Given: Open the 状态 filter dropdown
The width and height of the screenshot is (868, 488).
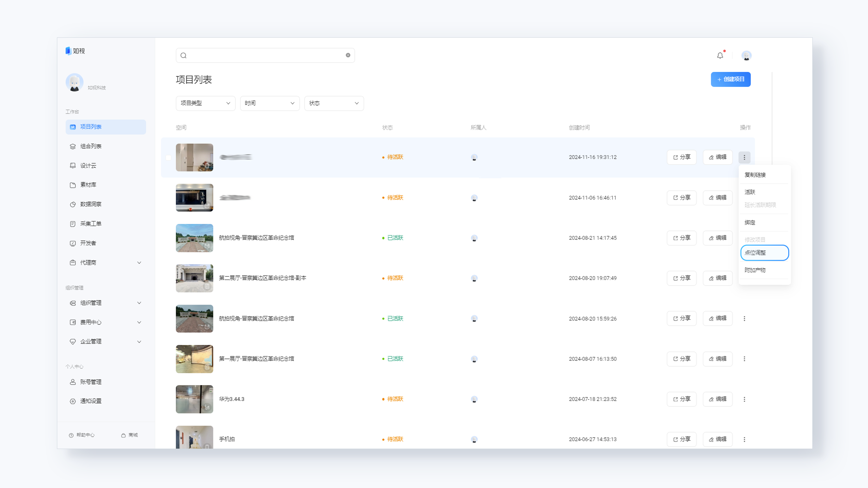Looking at the screenshot, I should coord(334,103).
